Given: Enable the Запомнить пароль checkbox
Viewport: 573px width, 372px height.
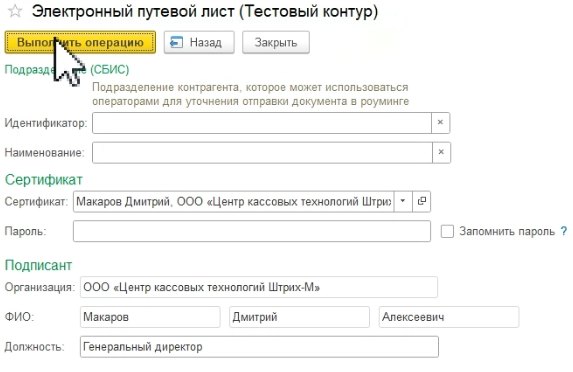Looking at the screenshot, I should point(447,231).
